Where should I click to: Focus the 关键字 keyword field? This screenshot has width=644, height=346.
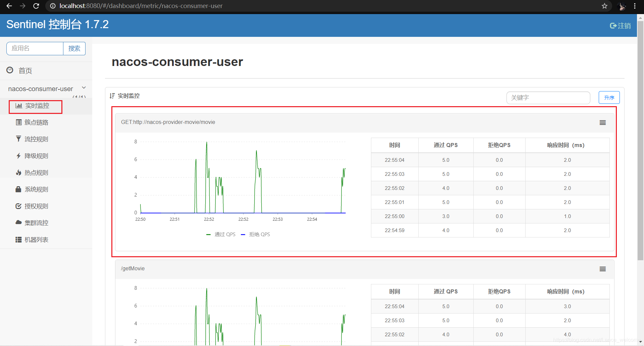point(548,98)
